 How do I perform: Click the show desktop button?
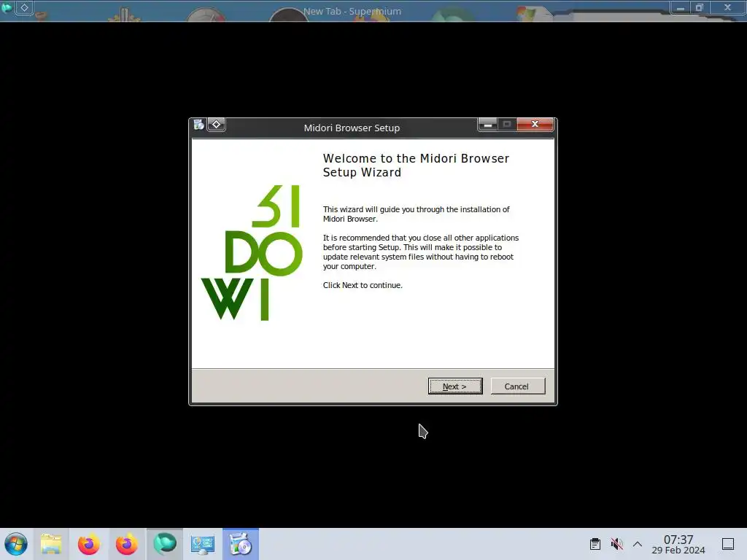pos(728,544)
